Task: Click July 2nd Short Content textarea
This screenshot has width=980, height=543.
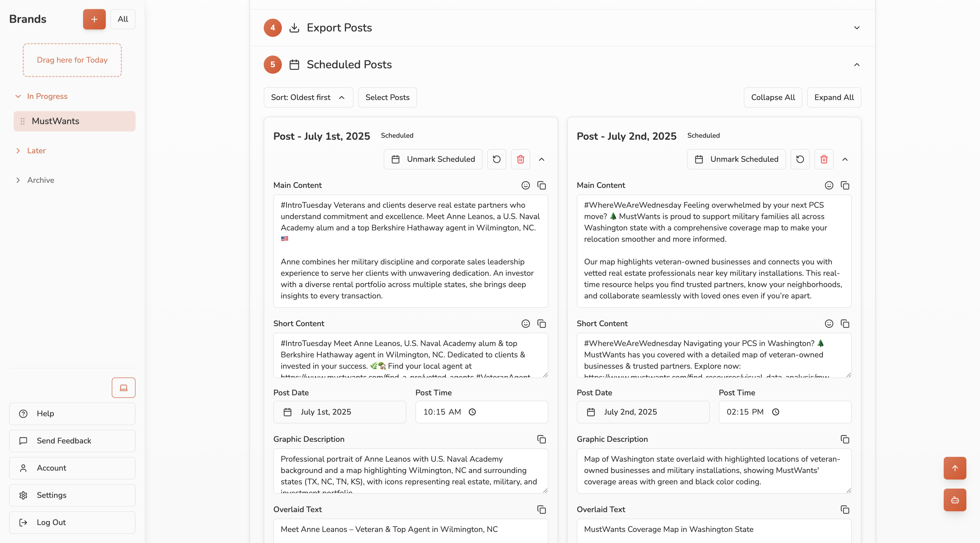Action: coord(714,355)
